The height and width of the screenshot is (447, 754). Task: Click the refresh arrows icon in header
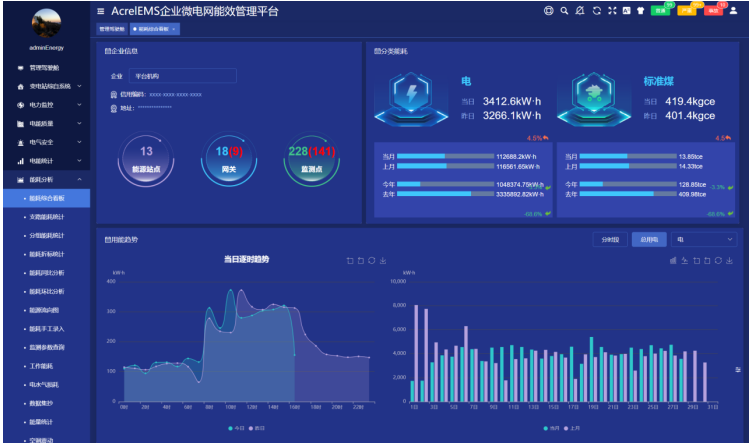coord(597,11)
